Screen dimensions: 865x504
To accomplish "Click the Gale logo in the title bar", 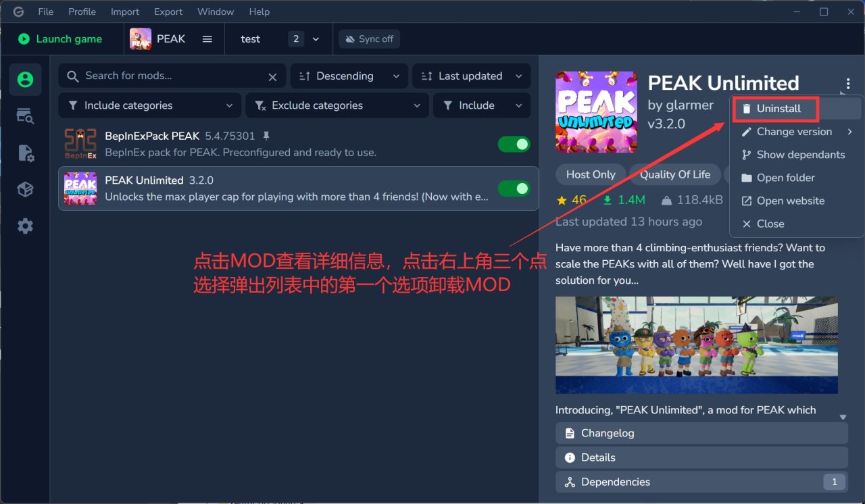I will (x=18, y=11).
